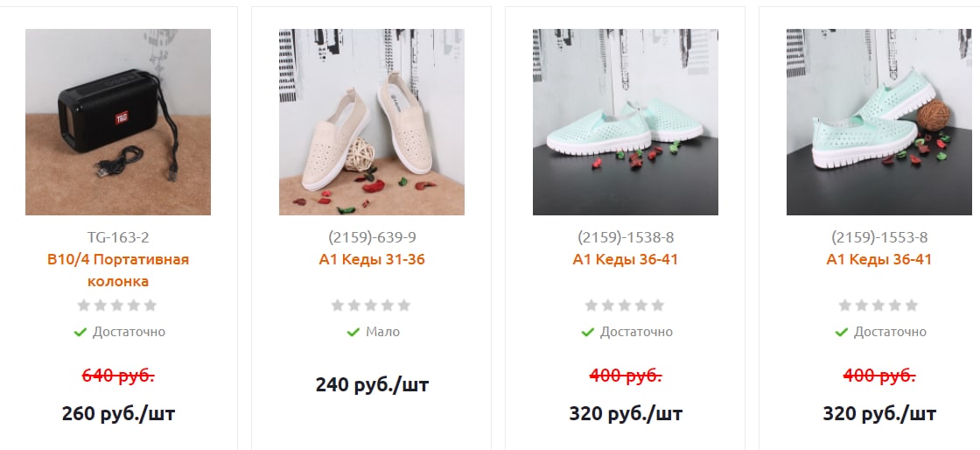Rate the portable speaker five stars
This screenshot has width=980, height=450.
coord(150,306)
